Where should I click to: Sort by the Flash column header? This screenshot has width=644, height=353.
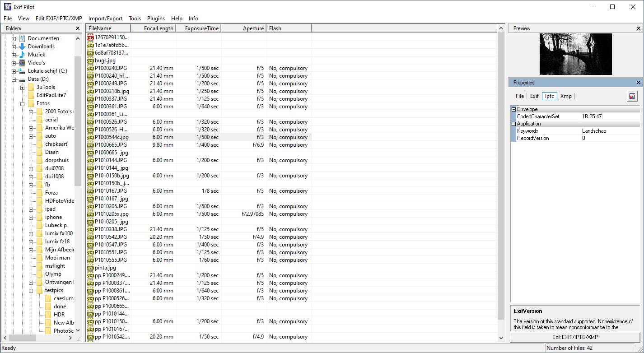[289, 28]
